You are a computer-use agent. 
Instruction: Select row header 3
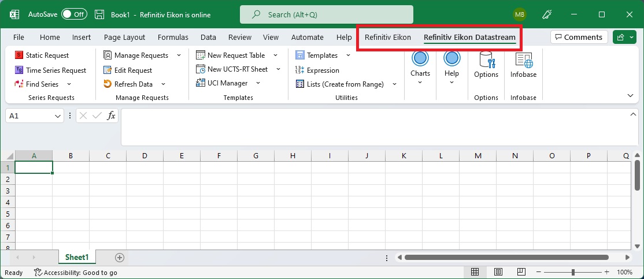point(8,191)
